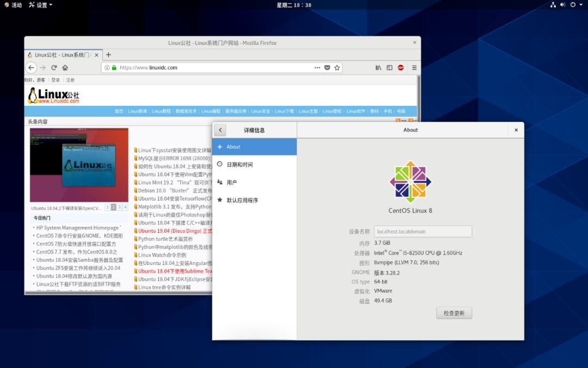Open Linux下载 in the site navigation
588x368 pixels.
click(x=284, y=111)
